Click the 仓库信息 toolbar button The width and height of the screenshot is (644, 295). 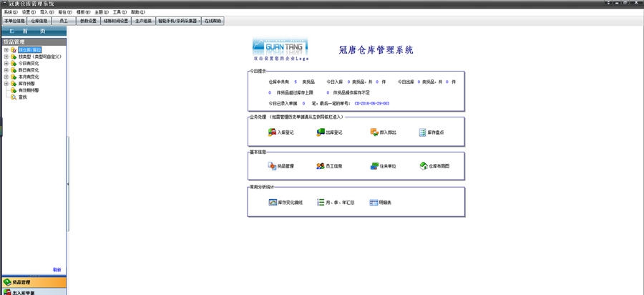point(39,21)
